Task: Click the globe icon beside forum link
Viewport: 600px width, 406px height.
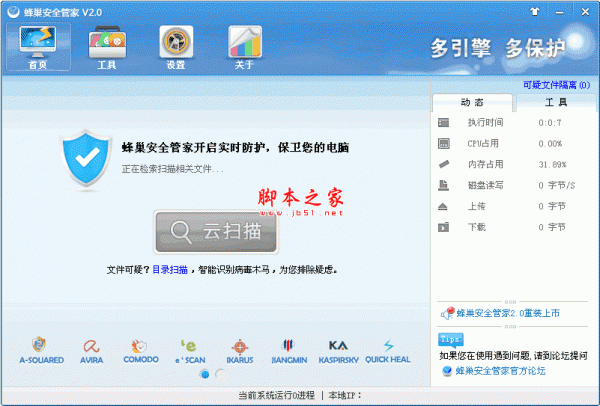Action: point(447,371)
